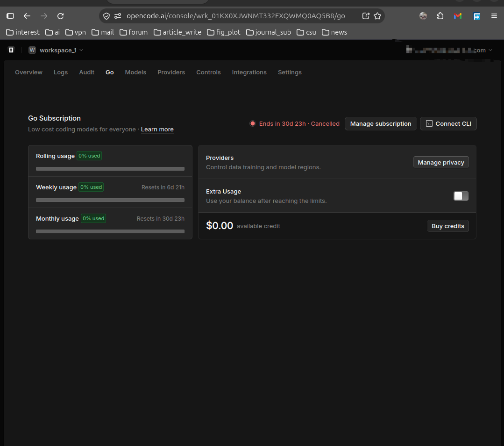Switch to the Overview tab
The image size is (504, 446).
click(x=28, y=72)
